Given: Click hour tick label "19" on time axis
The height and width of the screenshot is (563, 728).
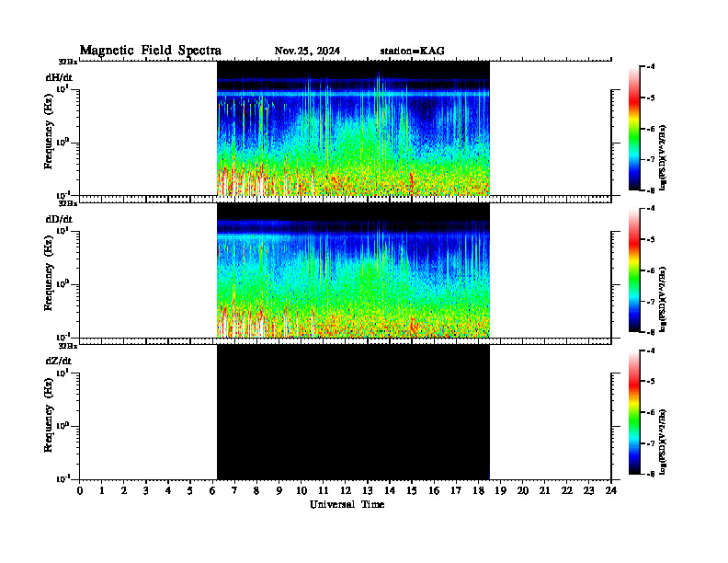Looking at the screenshot, I should click(500, 491).
